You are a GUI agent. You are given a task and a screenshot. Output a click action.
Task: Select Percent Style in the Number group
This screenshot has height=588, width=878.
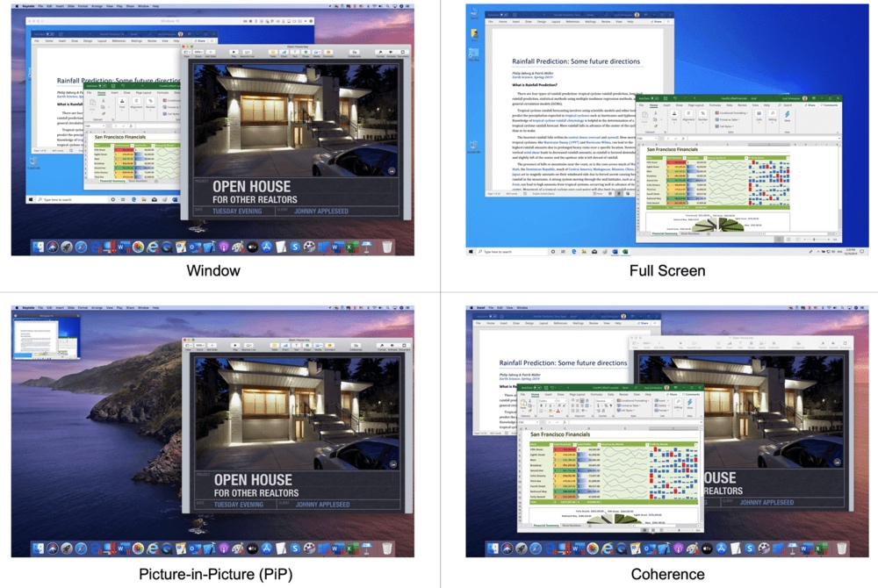pyautogui.click(x=604, y=406)
